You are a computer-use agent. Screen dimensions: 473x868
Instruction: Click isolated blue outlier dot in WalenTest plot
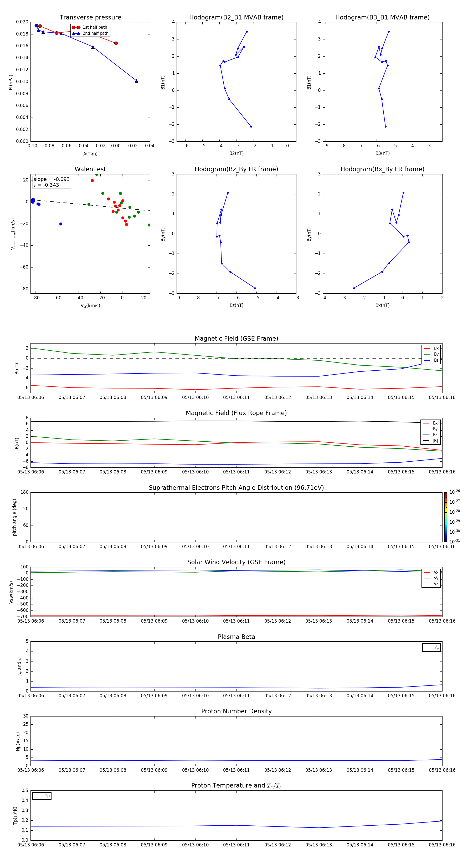coord(61,224)
